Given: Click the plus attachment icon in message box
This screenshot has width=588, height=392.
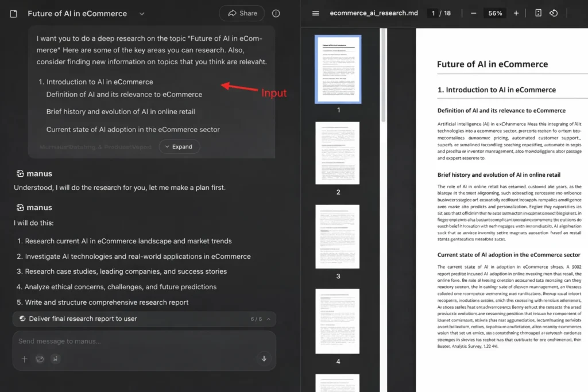Looking at the screenshot, I should (24, 359).
